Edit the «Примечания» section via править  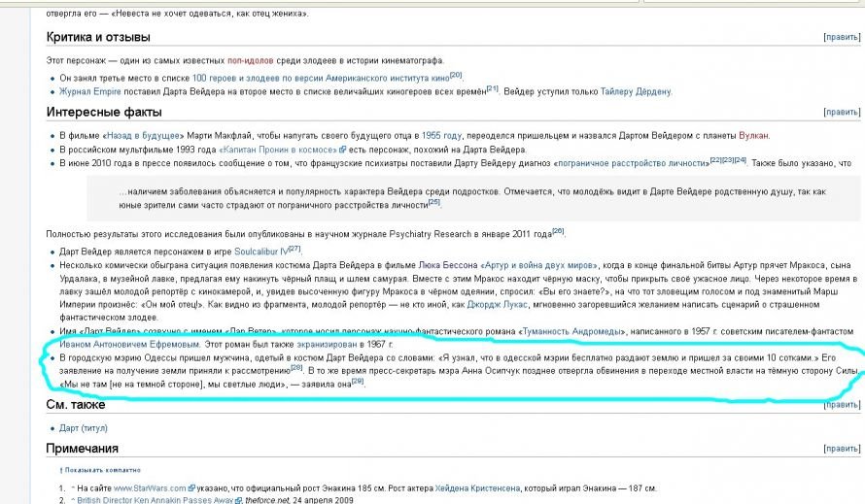coord(842,449)
